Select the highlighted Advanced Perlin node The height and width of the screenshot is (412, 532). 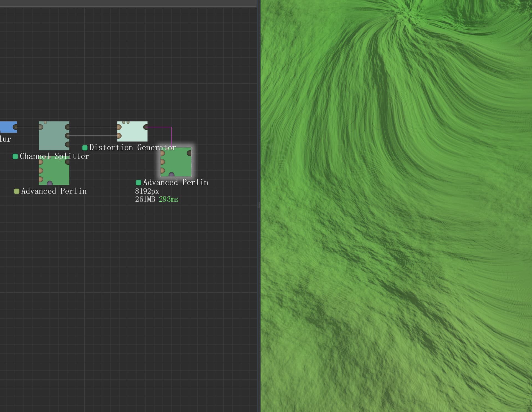[176, 161]
